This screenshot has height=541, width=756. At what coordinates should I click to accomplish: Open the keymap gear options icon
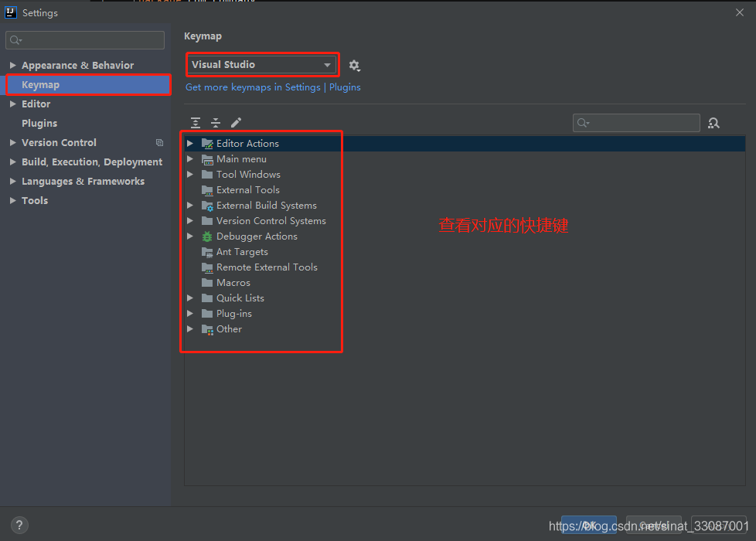coord(354,65)
